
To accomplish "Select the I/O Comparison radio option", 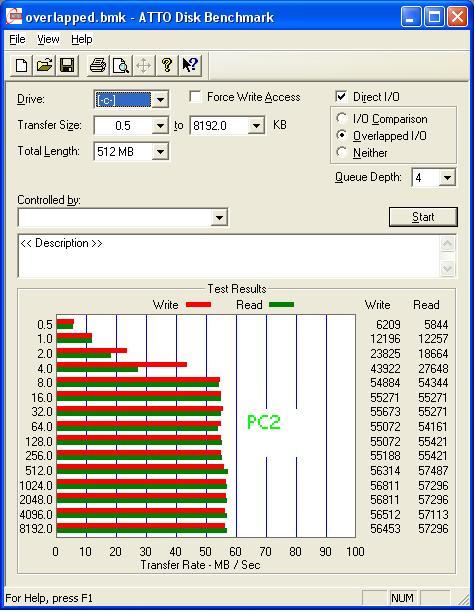I will point(342,118).
